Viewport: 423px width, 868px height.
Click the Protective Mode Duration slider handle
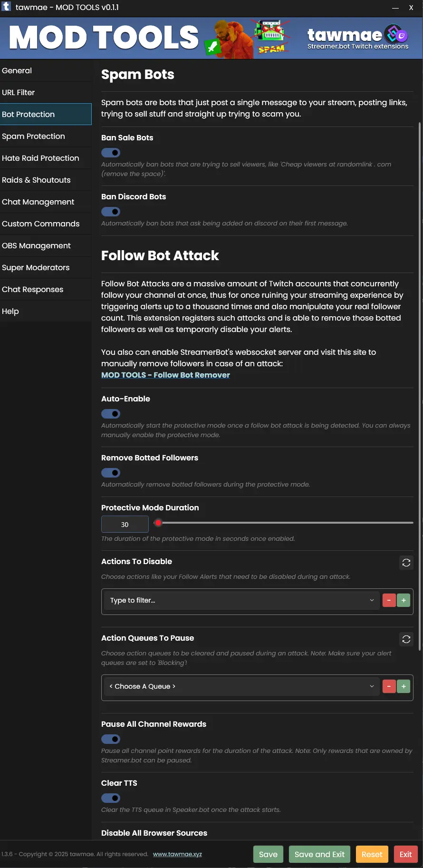(x=158, y=523)
